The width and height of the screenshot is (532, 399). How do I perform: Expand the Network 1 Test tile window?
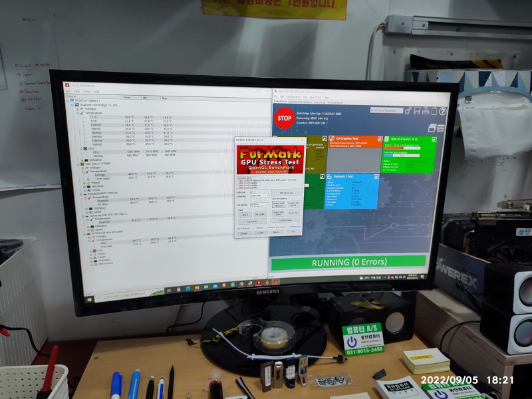(376, 176)
